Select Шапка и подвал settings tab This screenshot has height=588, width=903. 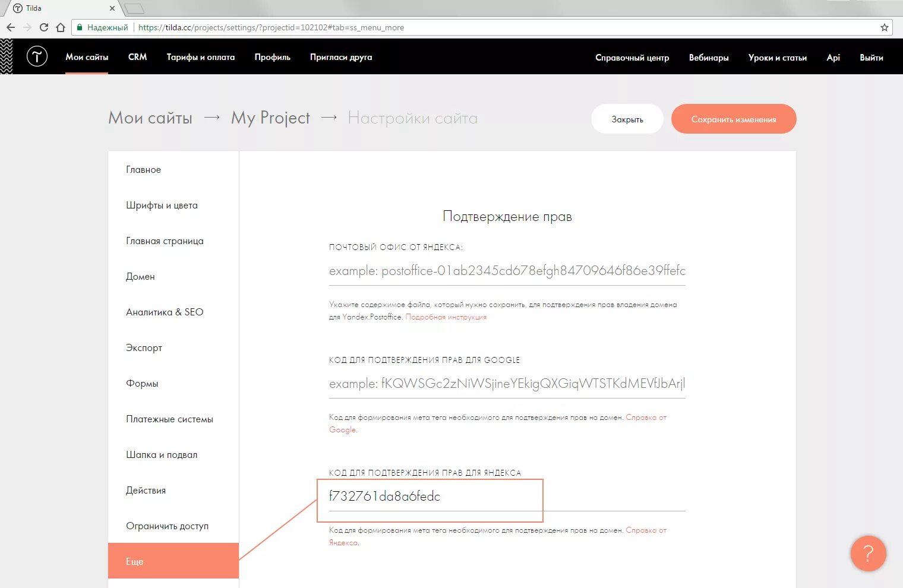(x=173, y=454)
